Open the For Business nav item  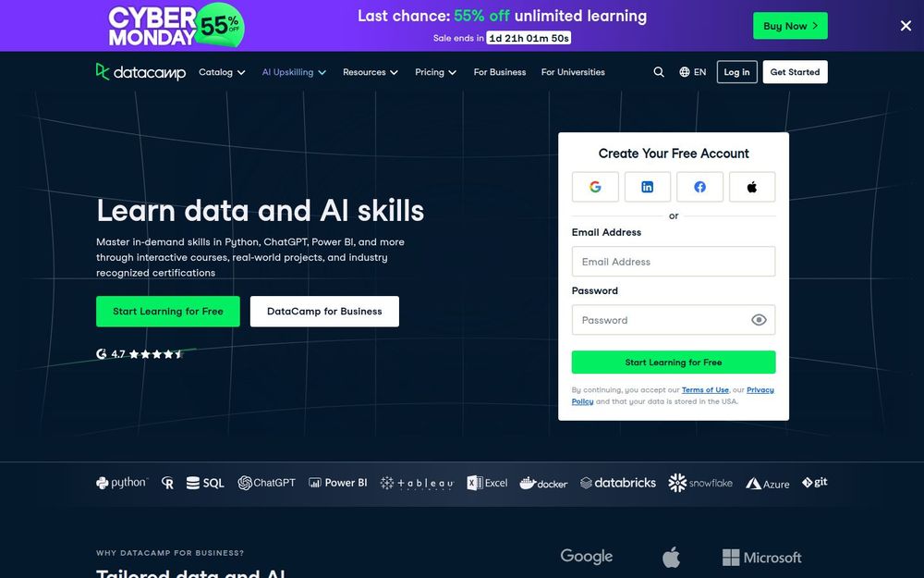click(500, 72)
